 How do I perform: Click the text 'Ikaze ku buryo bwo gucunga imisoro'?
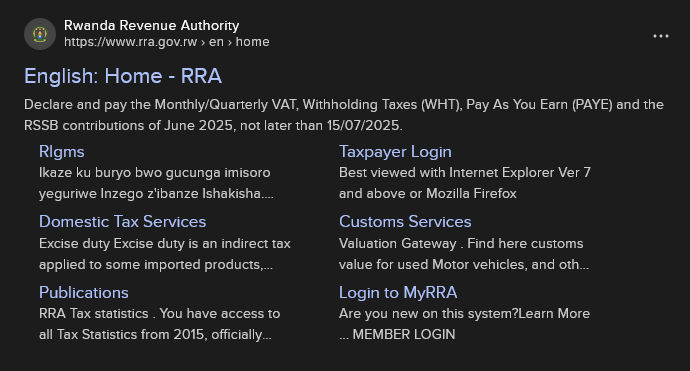154,173
